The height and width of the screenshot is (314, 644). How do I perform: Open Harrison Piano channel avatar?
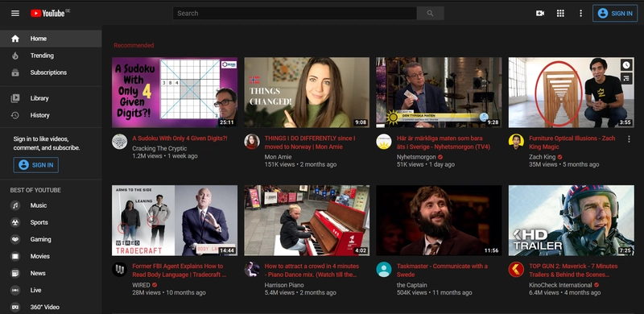[252, 269]
